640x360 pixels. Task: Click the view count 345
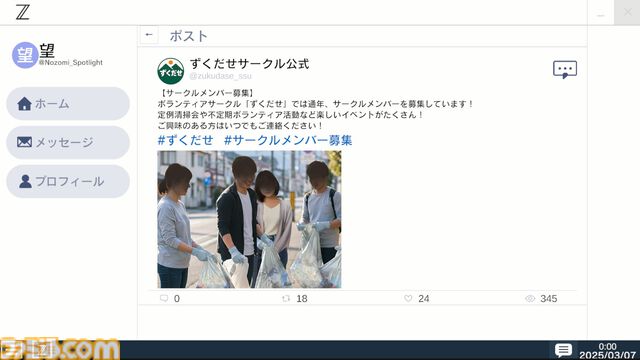(549, 299)
